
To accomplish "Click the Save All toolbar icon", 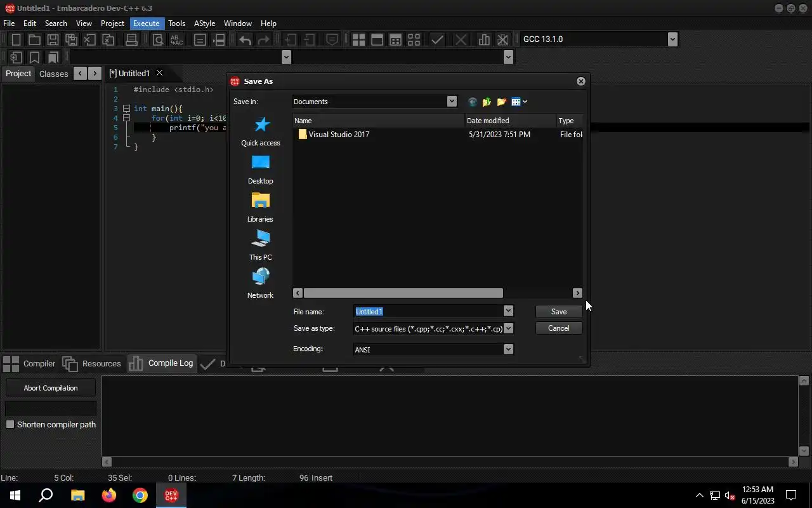I will pos(71,39).
